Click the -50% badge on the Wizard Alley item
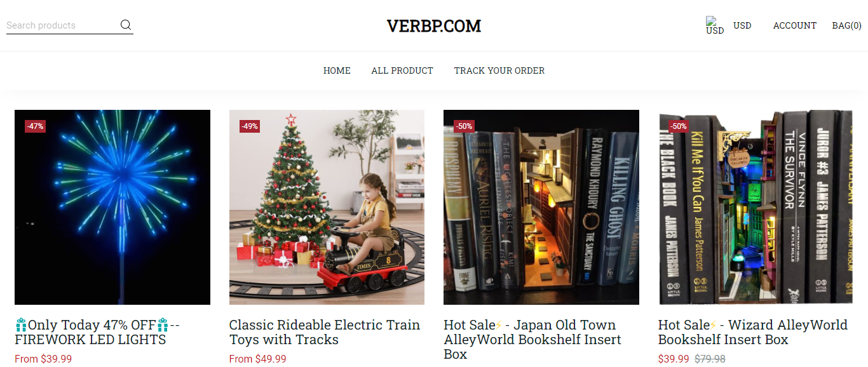The height and width of the screenshot is (367, 868). (x=679, y=126)
